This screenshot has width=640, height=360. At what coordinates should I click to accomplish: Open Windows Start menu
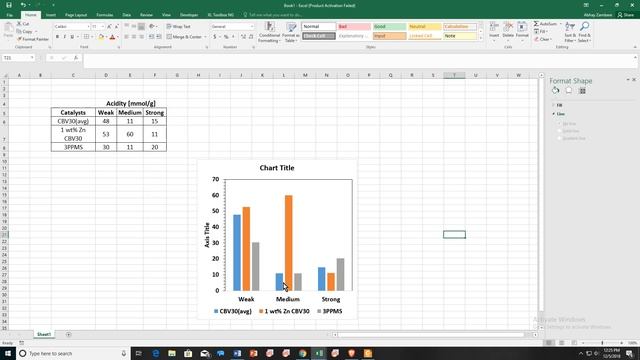pyautogui.click(x=8, y=353)
